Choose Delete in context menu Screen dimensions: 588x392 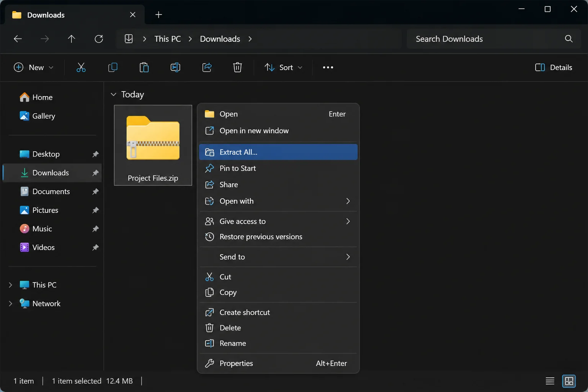[x=278, y=328]
